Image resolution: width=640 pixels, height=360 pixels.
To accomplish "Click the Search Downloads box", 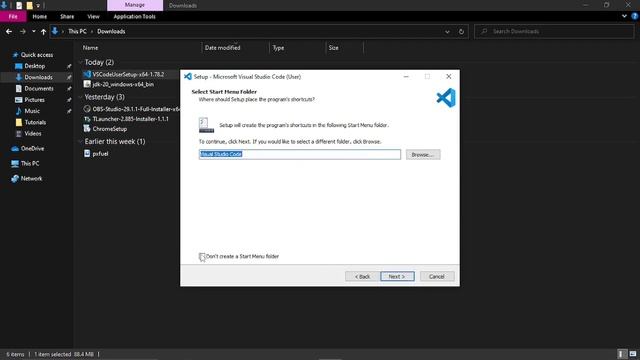I will pyautogui.click(x=554, y=31).
